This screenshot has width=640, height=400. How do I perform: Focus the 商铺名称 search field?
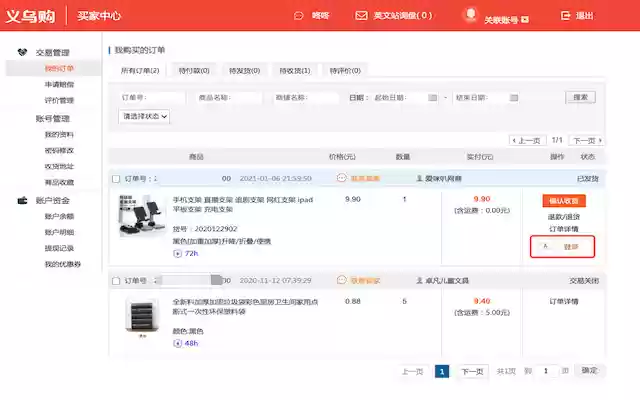tap(306, 98)
